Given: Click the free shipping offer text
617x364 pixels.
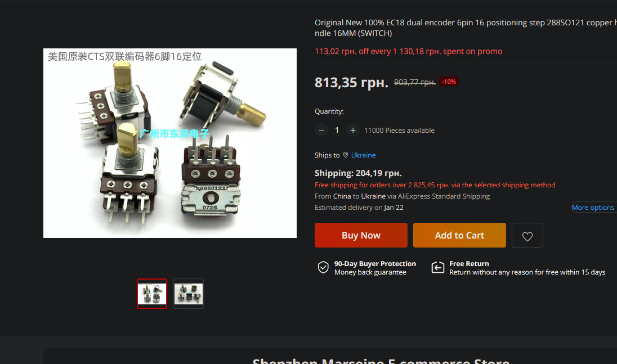Looking at the screenshot, I should (x=435, y=185).
